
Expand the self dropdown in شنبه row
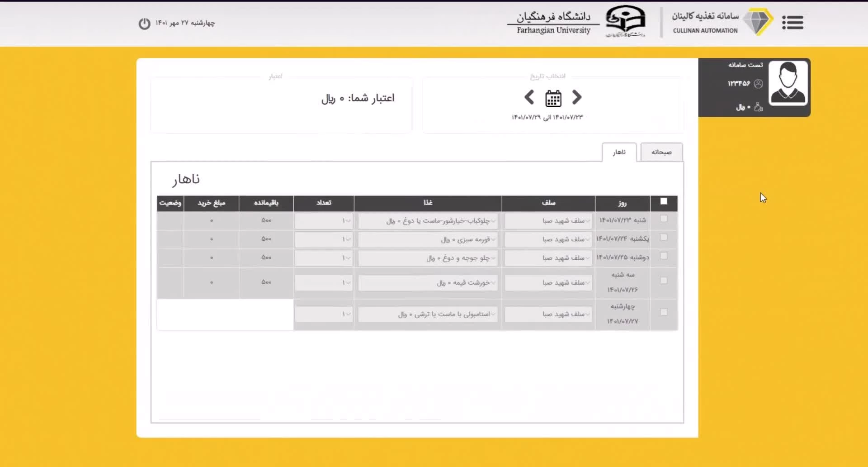pyautogui.click(x=548, y=221)
